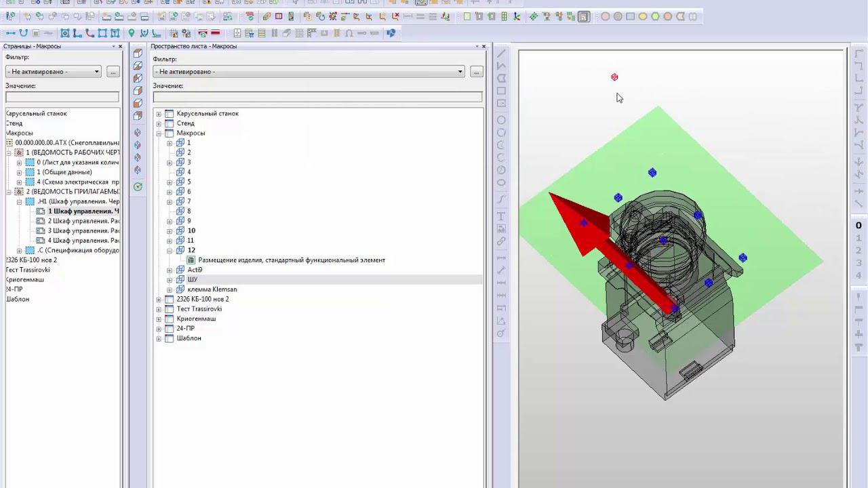Select Размещение изделия, стандартный функциональный элемент
The height and width of the screenshot is (488, 868).
tap(292, 260)
